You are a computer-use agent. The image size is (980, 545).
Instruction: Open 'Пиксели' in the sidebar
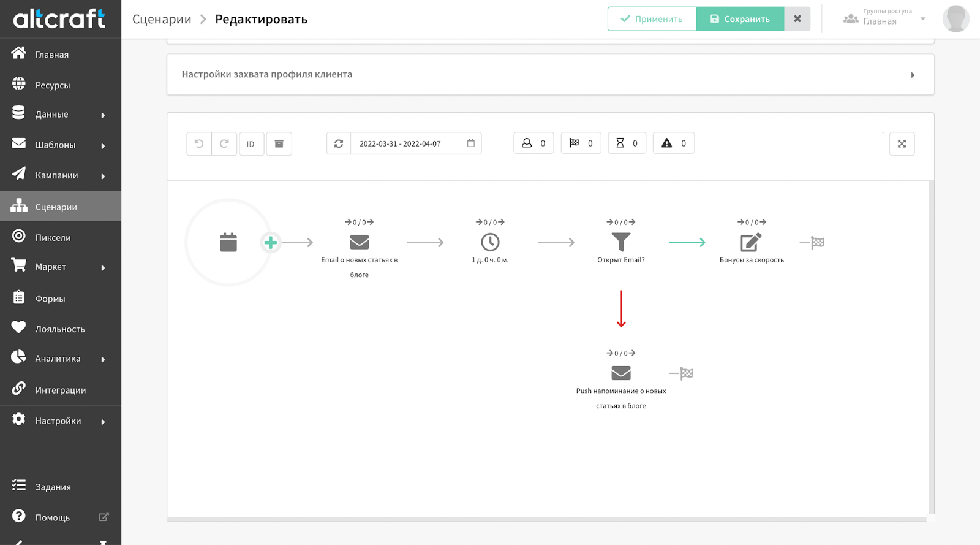click(53, 237)
